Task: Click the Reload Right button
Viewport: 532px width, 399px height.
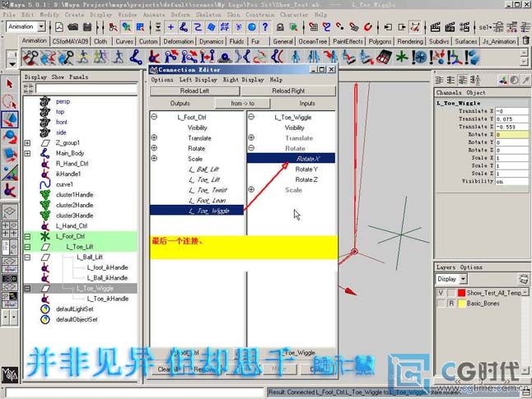Action: pyautogui.click(x=288, y=90)
